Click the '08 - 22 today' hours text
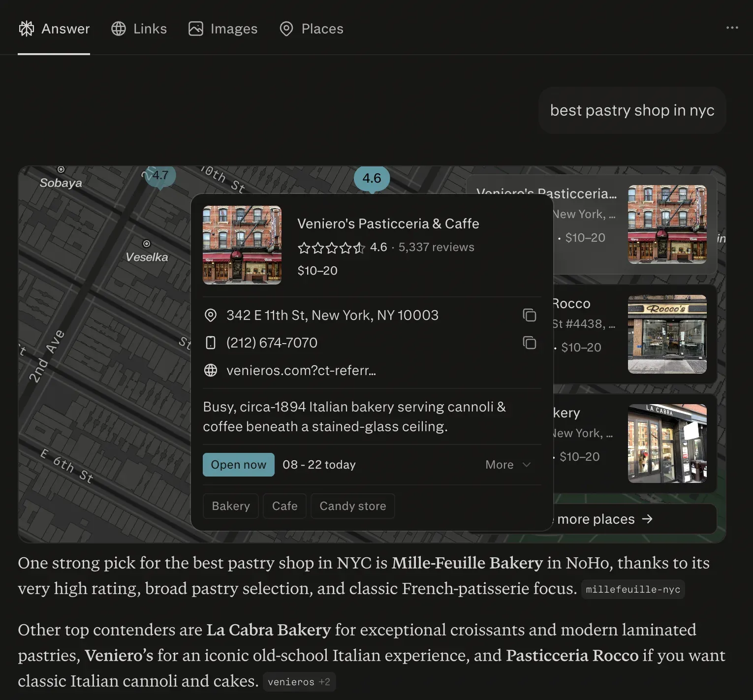 319,465
